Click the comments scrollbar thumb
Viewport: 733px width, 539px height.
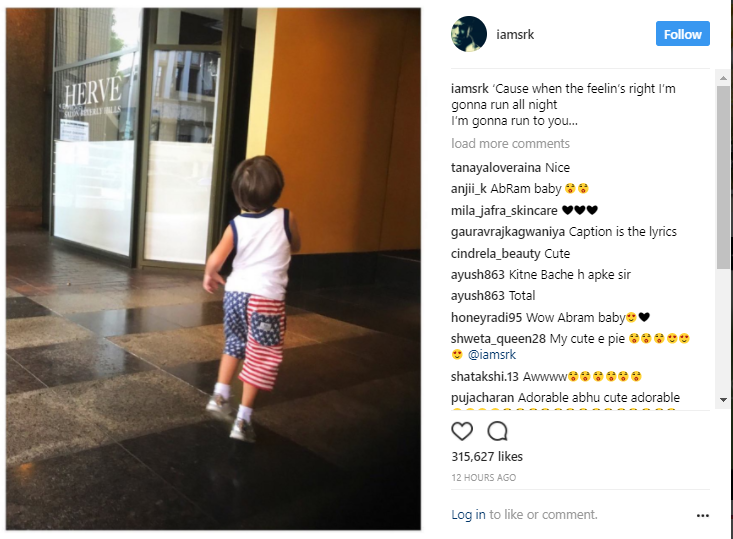click(723, 177)
